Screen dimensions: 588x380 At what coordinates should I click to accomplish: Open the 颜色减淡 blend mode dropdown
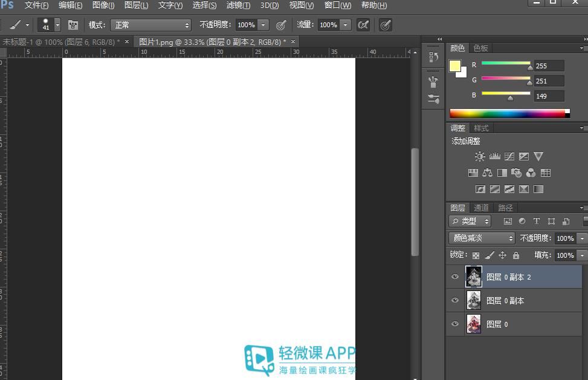pos(482,238)
